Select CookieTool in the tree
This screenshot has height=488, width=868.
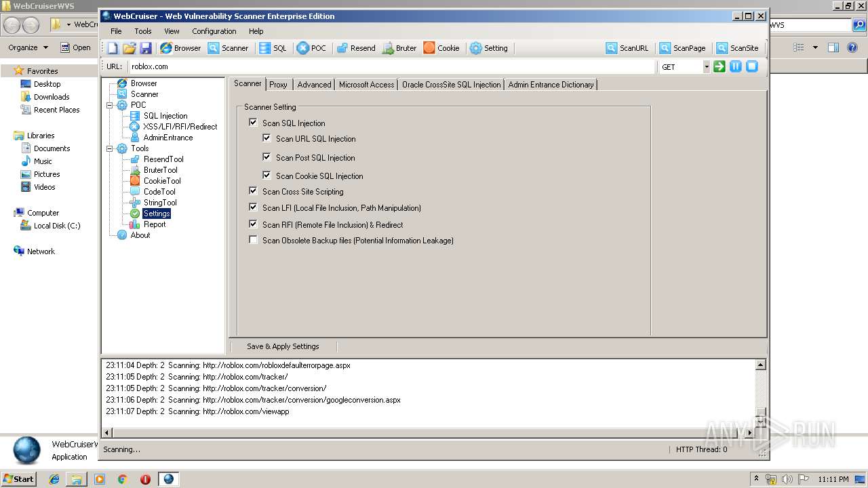point(162,181)
